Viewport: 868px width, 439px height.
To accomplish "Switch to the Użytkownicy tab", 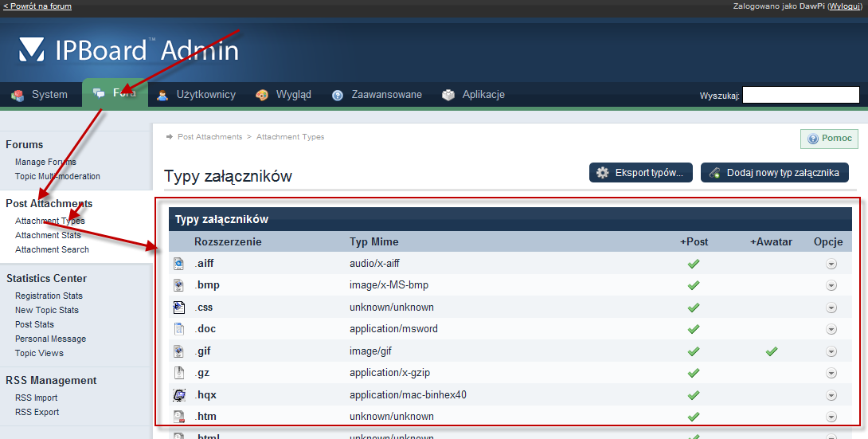I will coord(196,95).
